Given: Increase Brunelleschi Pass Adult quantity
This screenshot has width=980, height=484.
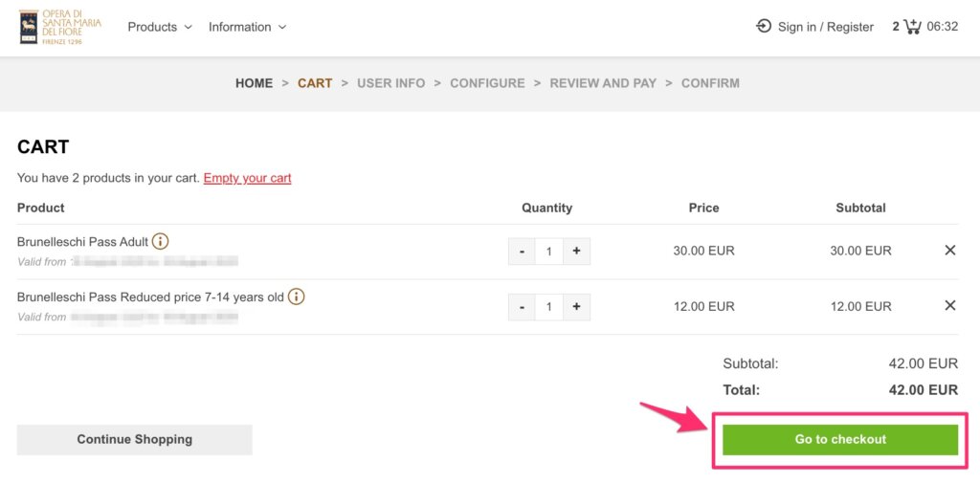Looking at the screenshot, I should pyautogui.click(x=576, y=252).
